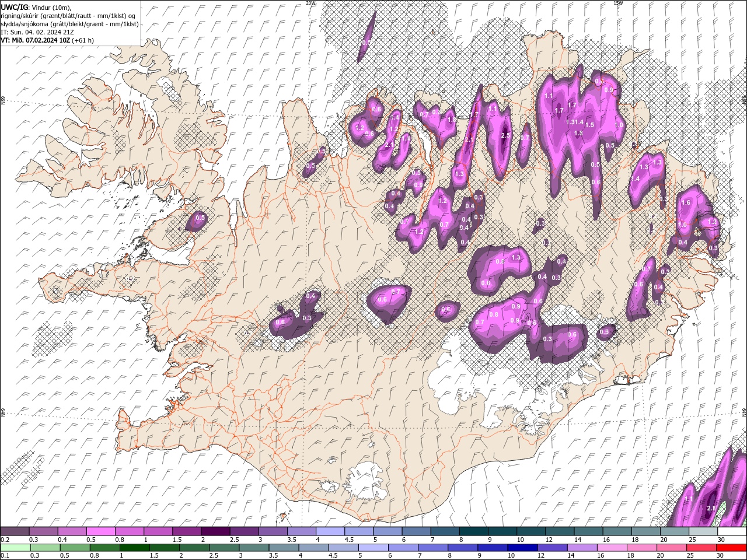The image size is (747, 560).
Task: Select the dark mauve swatch above label 0.2
Action: pos(15,531)
